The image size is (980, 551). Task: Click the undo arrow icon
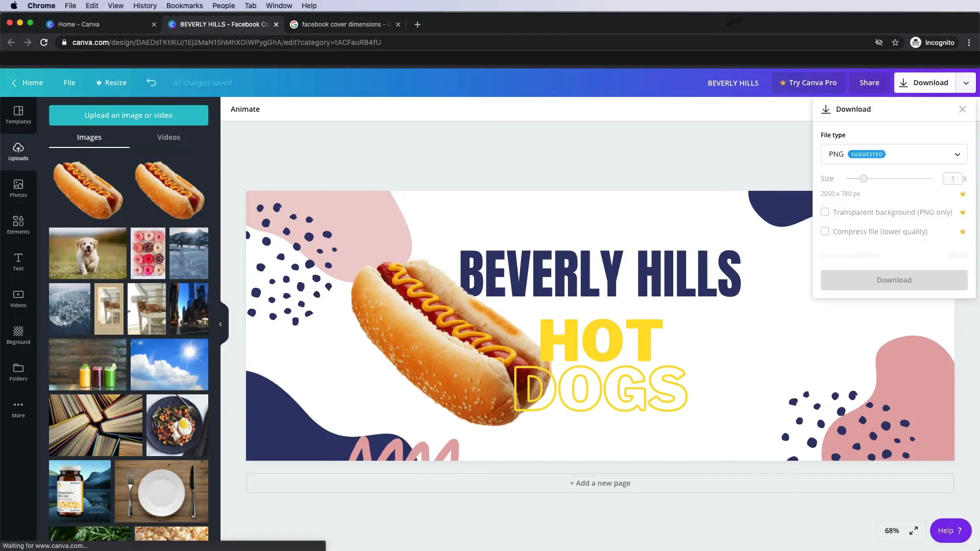(x=152, y=83)
